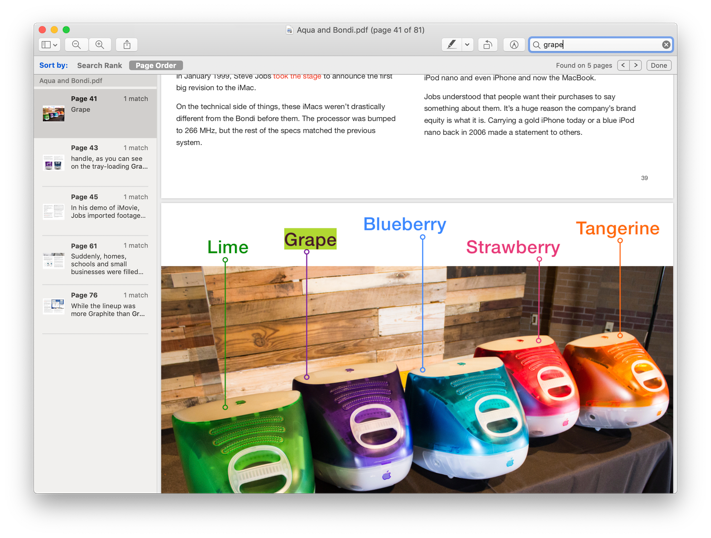Click into the search field containing grape
Screen dimensions: 711x538
click(x=600, y=44)
